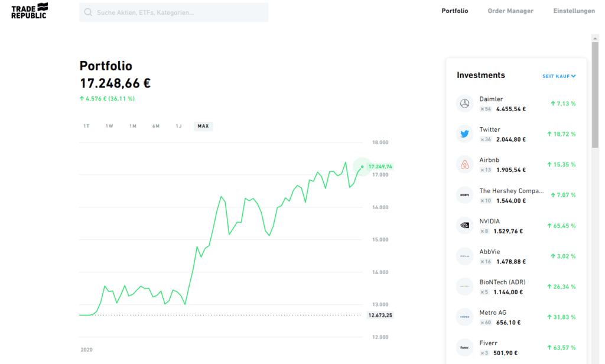The image size is (605, 364).
Task: Click Fiverr's 63,57 % performance value
Action: click(x=561, y=348)
